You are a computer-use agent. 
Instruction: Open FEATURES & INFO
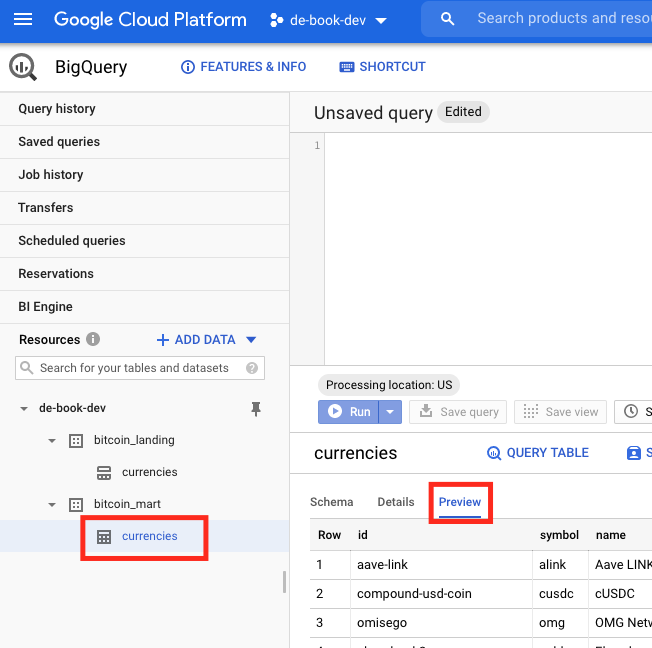pos(244,67)
